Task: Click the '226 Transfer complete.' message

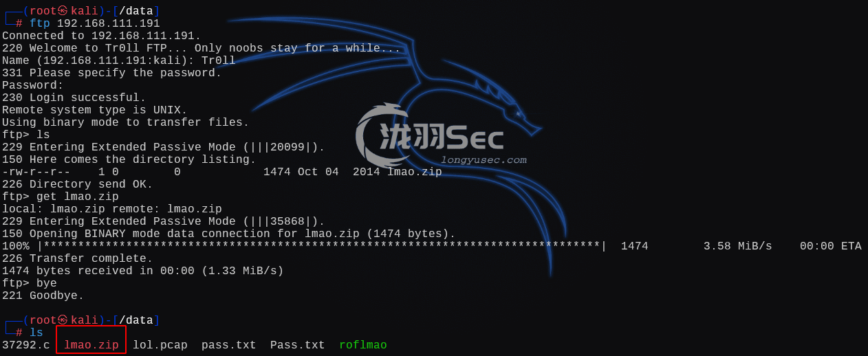Action: (78, 258)
